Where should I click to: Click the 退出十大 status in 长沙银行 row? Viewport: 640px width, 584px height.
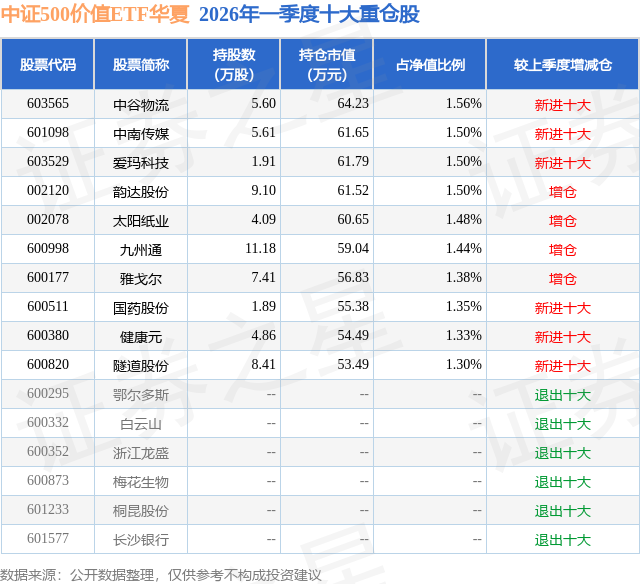(x=563, y=540)
